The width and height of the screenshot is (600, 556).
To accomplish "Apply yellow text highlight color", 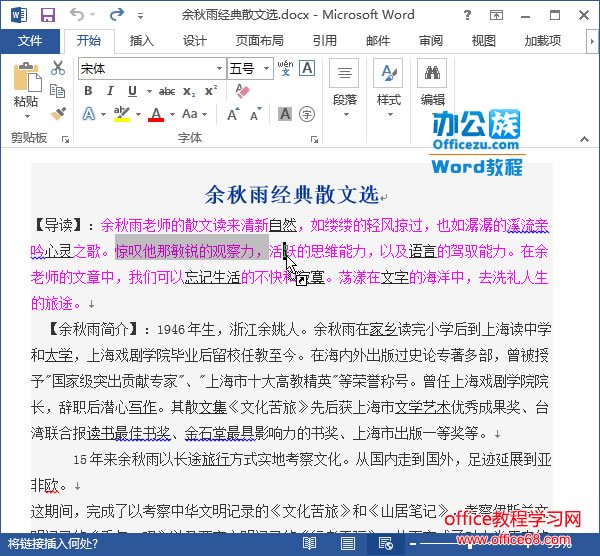I will coord(122,114).
